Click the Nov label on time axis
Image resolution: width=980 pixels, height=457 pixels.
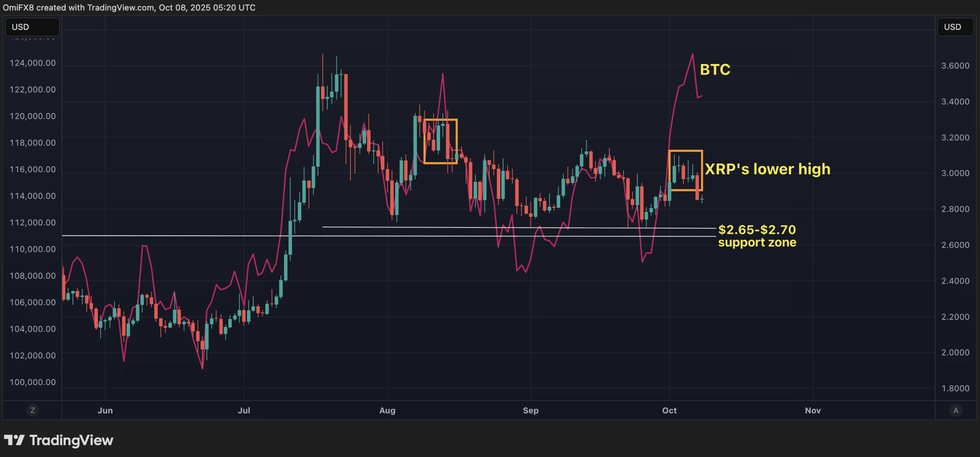(x=812, y=410)
